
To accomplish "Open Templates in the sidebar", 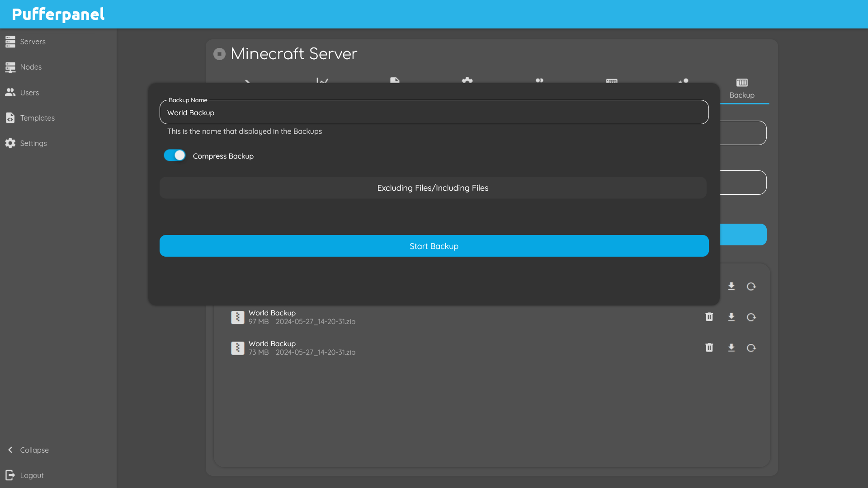I will tap(37, 118).
